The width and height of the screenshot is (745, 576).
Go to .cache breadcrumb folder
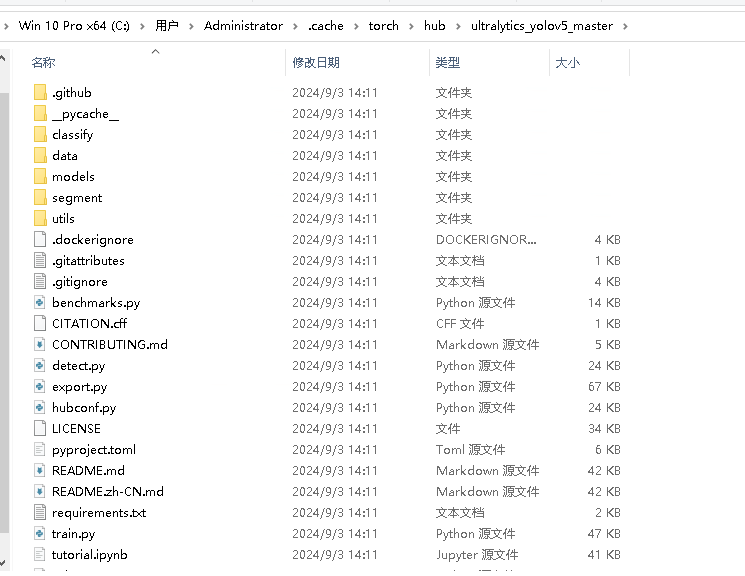click(326, 26)
